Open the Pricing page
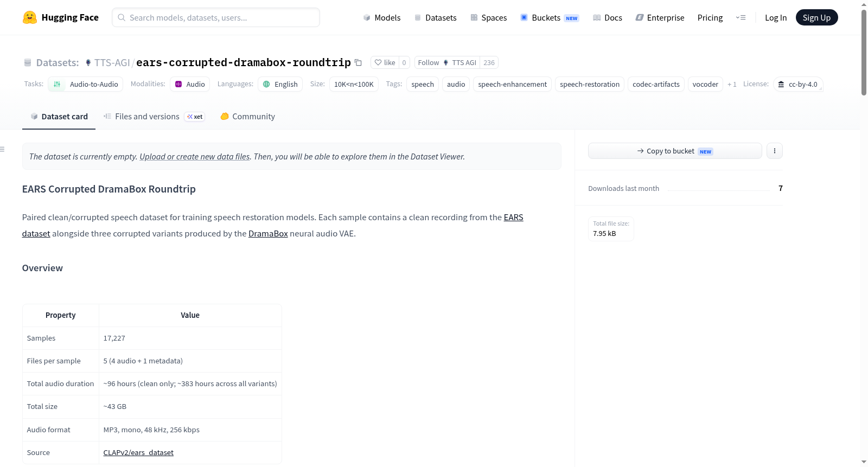 coord(710,17)
